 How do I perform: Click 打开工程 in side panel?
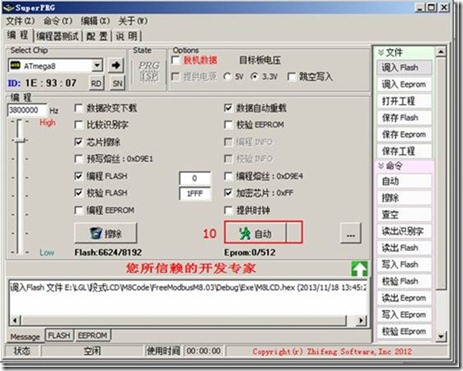404,101
